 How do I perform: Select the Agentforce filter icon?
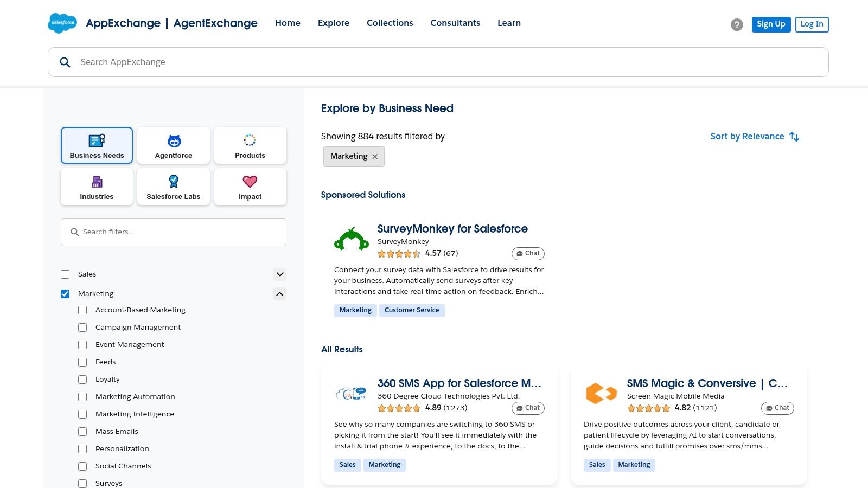[173, 140]
